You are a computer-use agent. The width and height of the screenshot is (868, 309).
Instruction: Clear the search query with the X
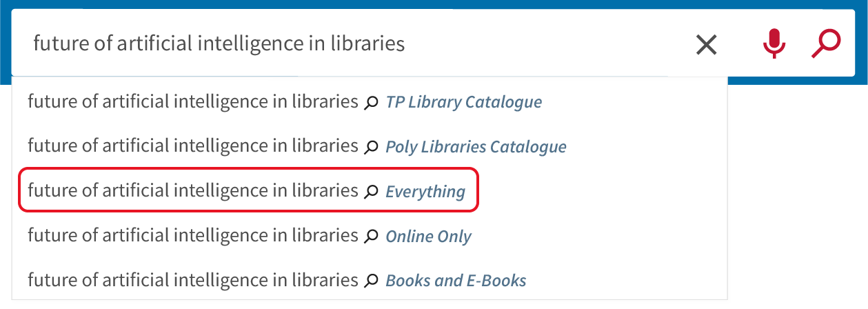point(706,45)
